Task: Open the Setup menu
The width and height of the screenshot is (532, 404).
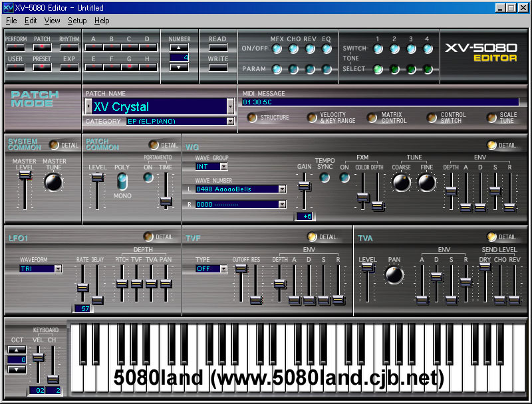Action: pos(77,21)
